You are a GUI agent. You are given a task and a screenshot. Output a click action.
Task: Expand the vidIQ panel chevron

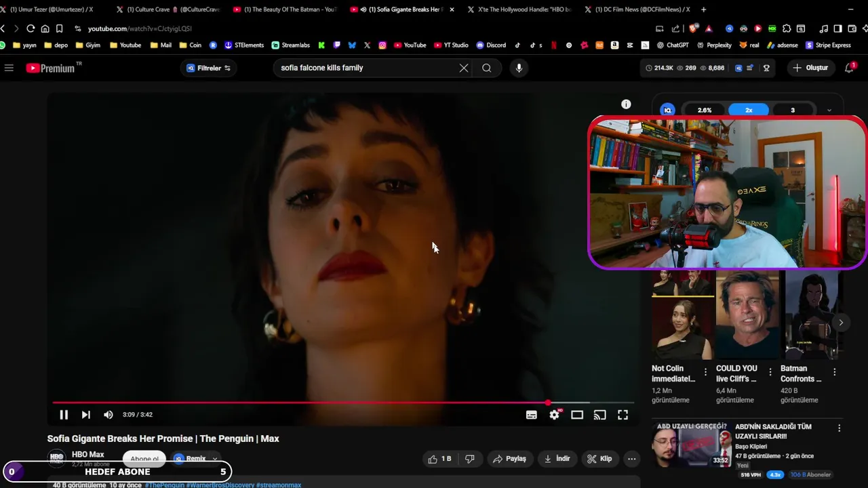pyautogui.click(x=829, y=110)
